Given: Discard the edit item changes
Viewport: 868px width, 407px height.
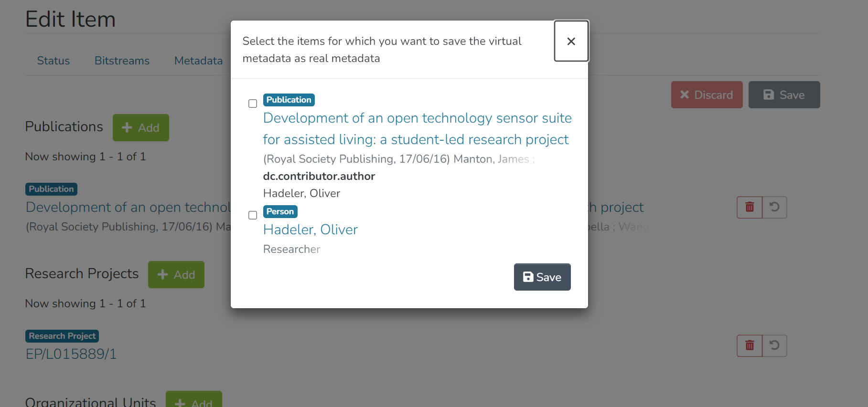Looking at the screenshot, I should pyautogui.click(x=707, y=95).
